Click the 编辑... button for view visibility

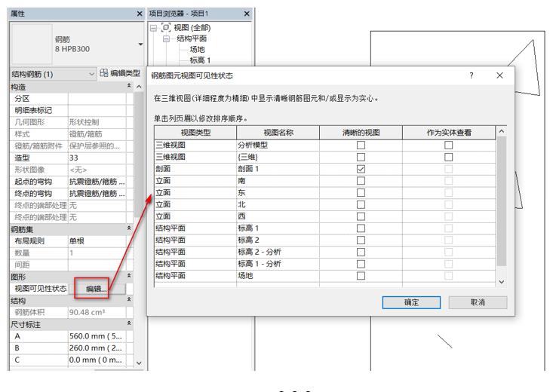(x=97, y=289)
